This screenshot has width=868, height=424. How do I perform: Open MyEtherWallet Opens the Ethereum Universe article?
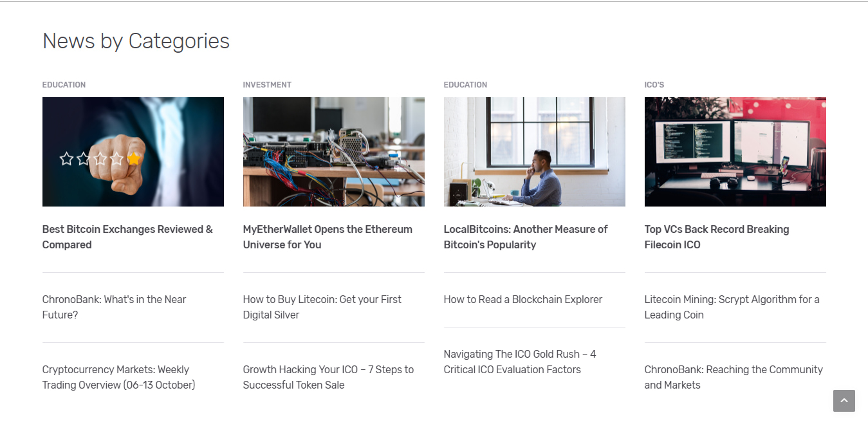tap(328, 237)
